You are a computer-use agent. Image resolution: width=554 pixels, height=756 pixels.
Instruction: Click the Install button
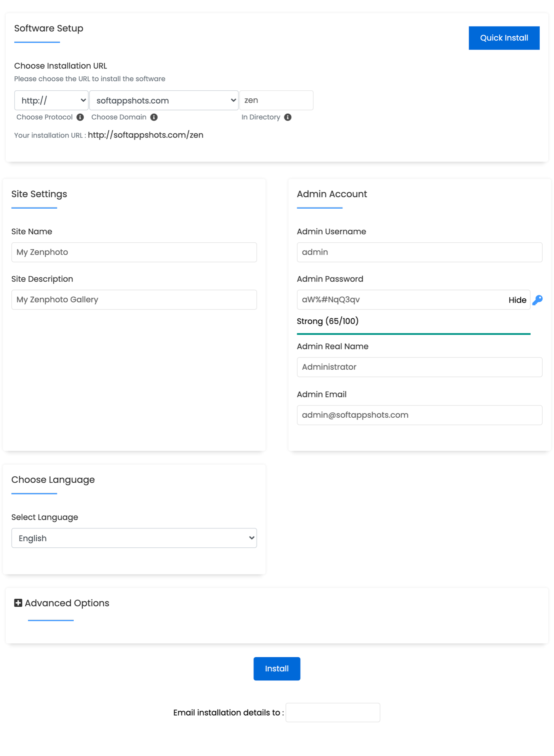(277, 668)
